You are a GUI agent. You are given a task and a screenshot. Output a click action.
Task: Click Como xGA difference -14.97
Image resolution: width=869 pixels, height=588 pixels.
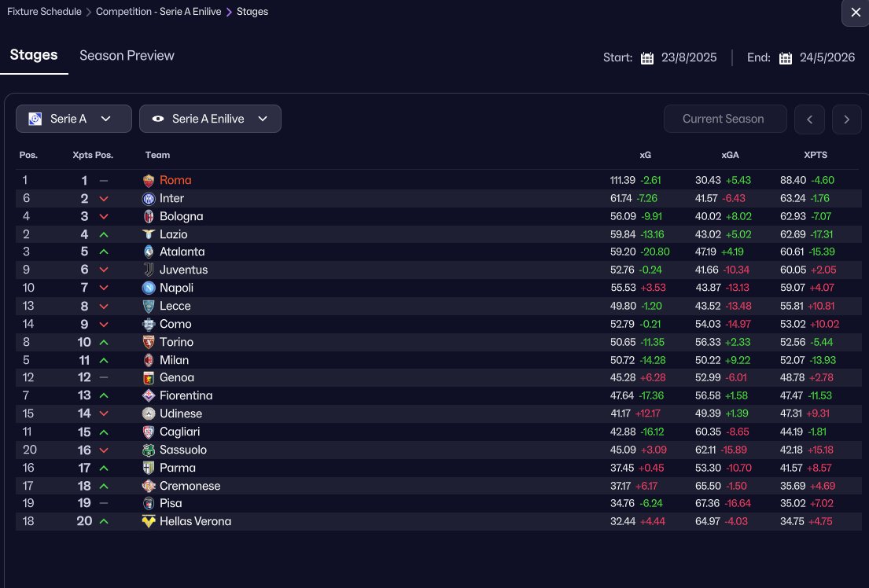click(x=737, y=324)
